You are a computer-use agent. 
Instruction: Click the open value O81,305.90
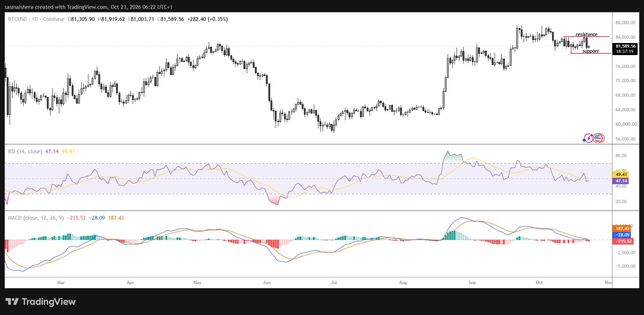tap(81, 19)
